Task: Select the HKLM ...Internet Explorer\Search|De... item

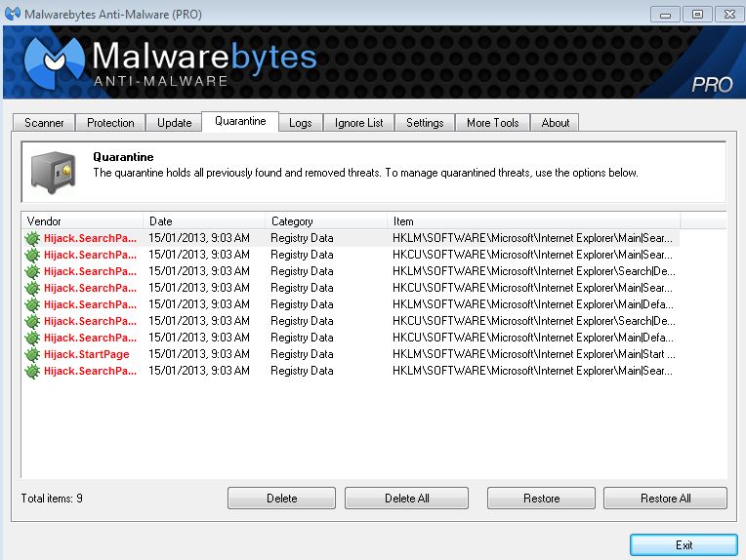Action: point(533,271)
